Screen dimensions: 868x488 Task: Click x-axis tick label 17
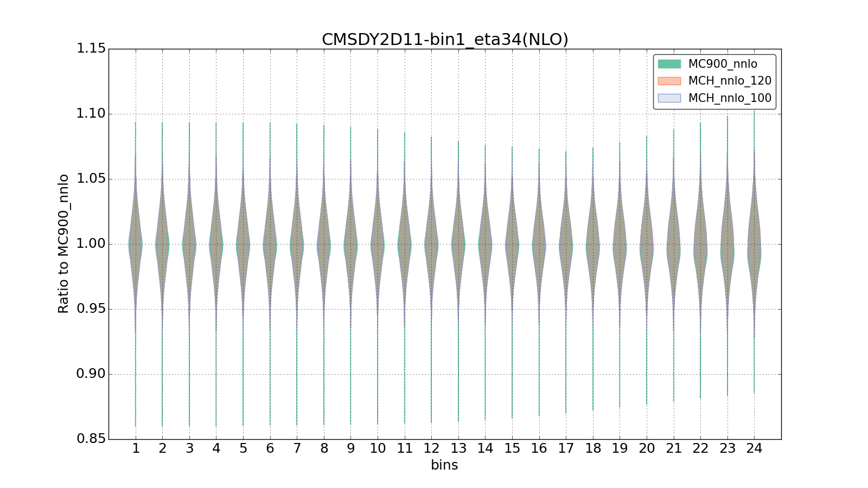(x=566, y=449)
